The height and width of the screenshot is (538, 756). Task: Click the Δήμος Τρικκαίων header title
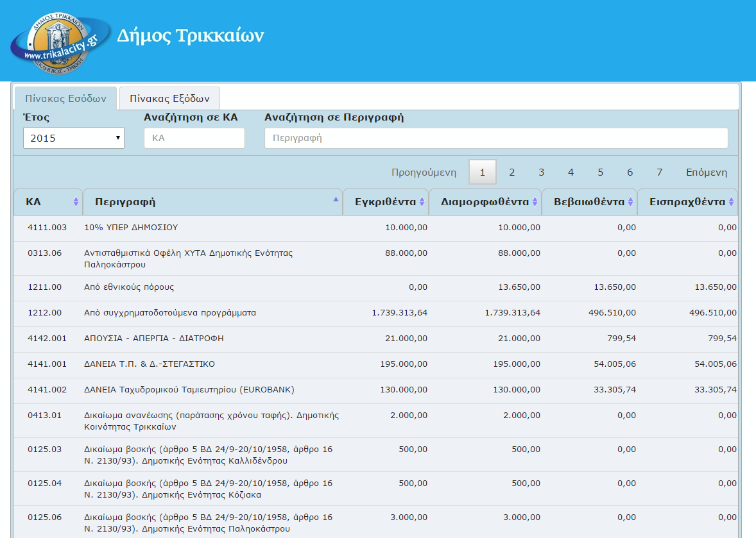pyautogui.click(x=190, y=35)
